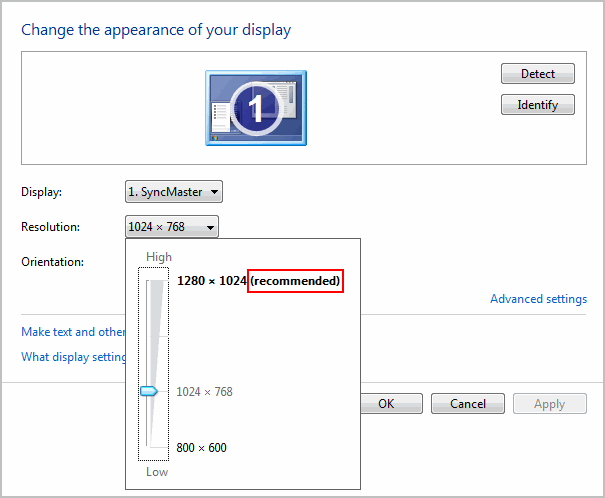Click the Identify button
The image size is (605, 498).
click(x=538, y=105)
